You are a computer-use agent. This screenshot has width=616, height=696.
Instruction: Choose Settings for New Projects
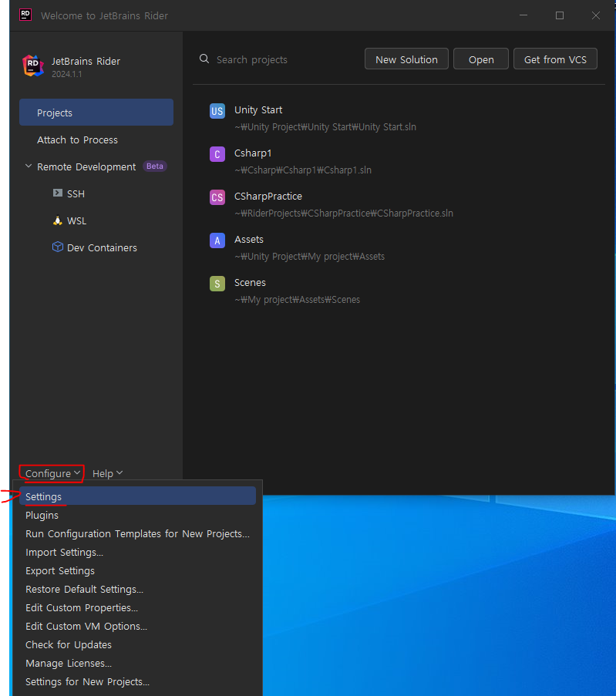coord(138,681)
